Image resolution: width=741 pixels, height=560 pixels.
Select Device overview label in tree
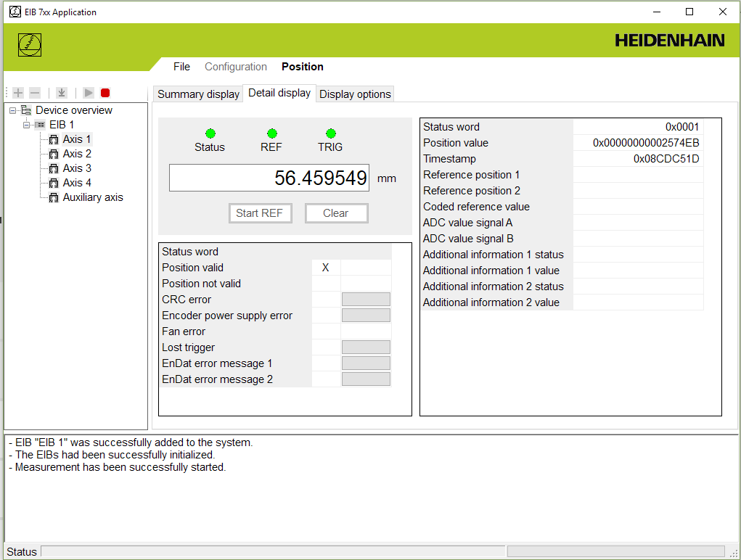74,110
